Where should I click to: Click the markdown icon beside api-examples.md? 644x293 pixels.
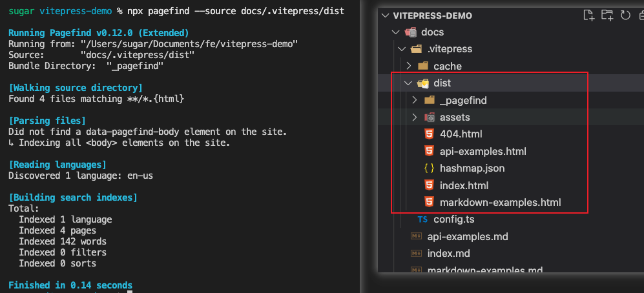coord(417,237)
